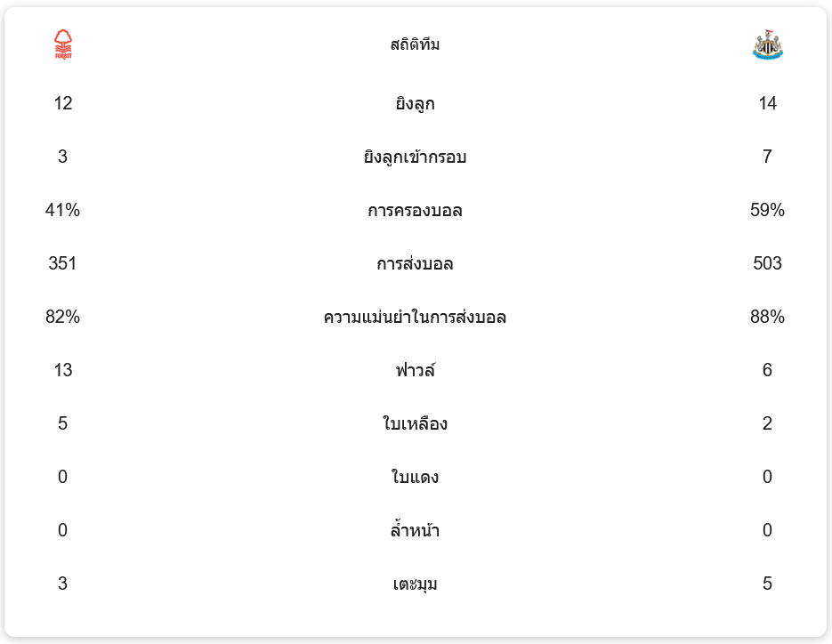The height and width of the screenshot is (644, 832).
Task: Select the สถิติทีม heading
Action: (415, 44)
